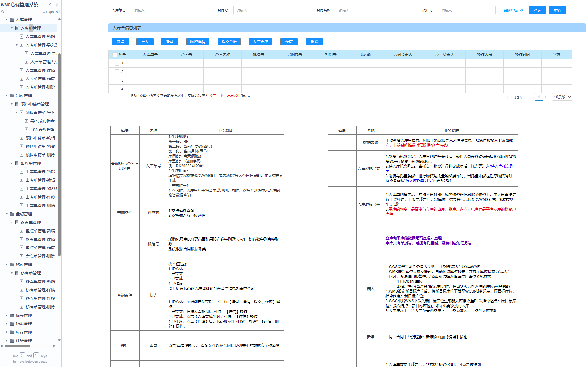Click the sidebar search magnifier icon
Viewport: 588px width, 367px height.
click(3, 12)
